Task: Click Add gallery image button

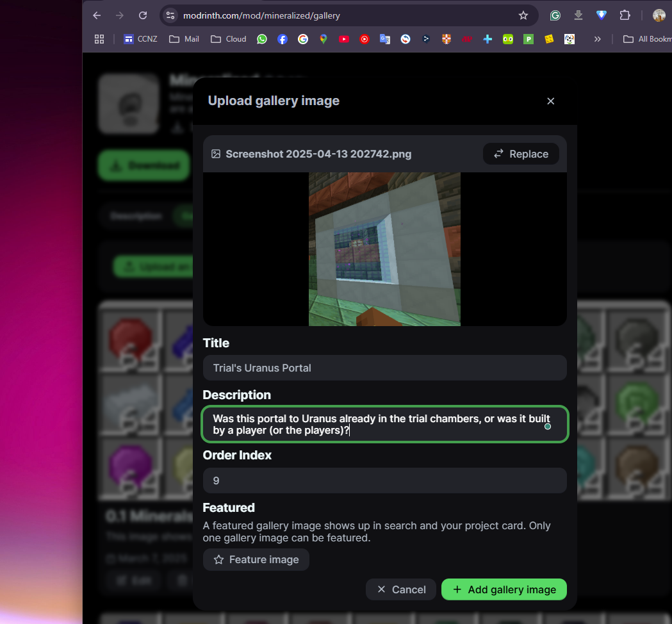Action: click(504, 589)
